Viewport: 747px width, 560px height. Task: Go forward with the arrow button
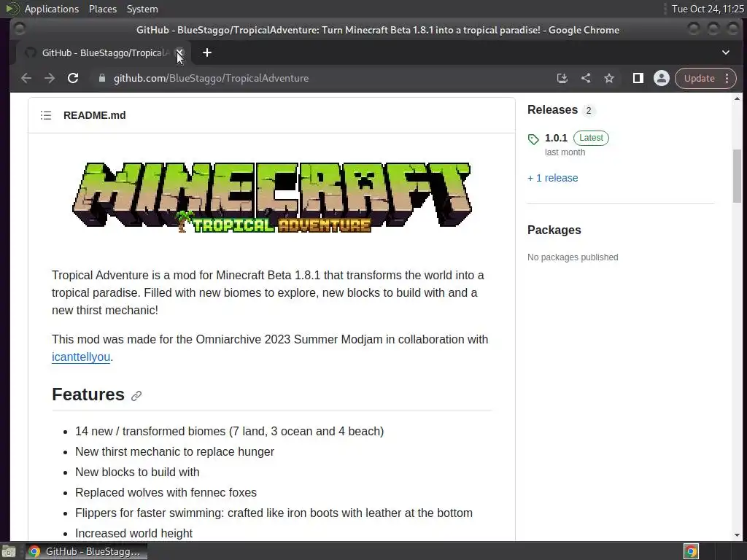pos(50,78)
